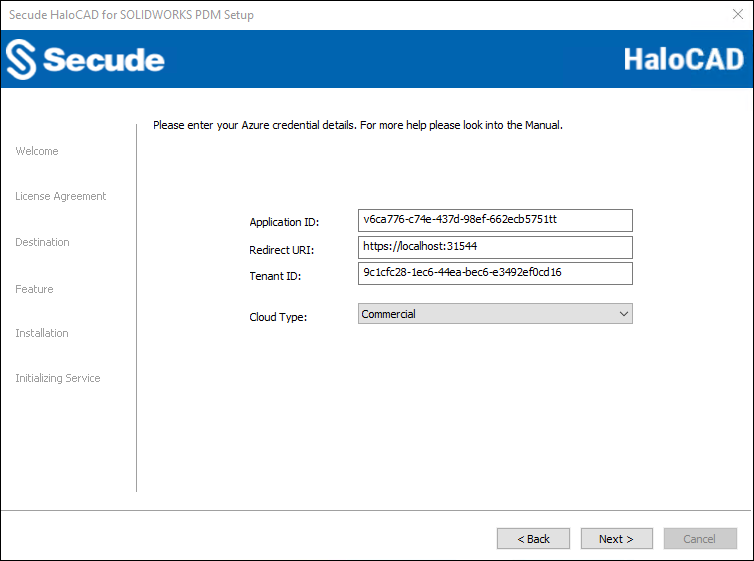Image resolution: width=754 pixels, height=561 pixels.
Task: Click the Application ID label
Action: point(284,222)
